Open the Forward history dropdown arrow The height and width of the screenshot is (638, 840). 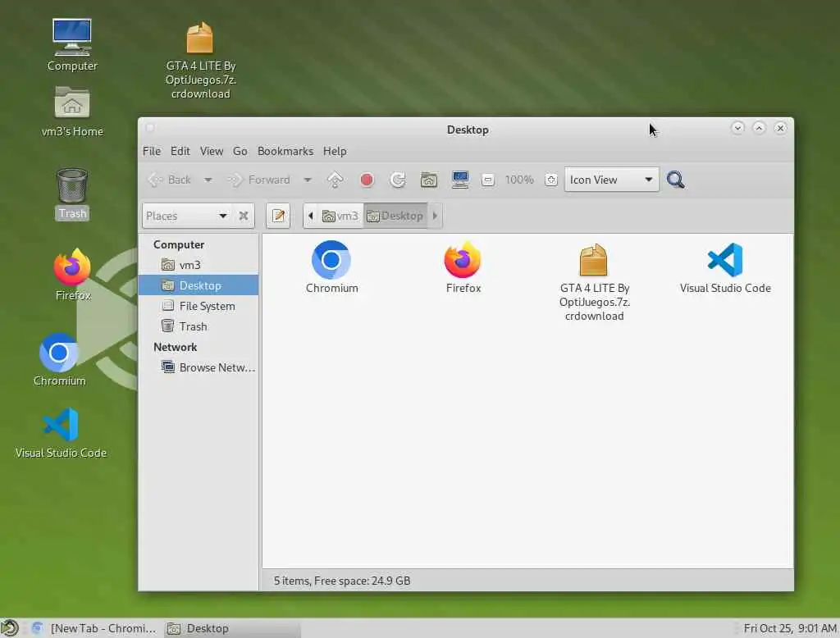click(308, 180)
